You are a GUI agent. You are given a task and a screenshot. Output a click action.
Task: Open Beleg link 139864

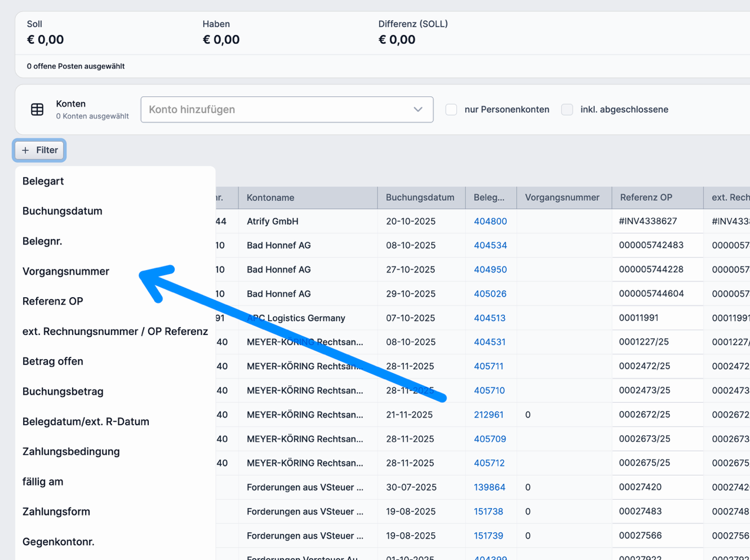(x=489, y=487)
